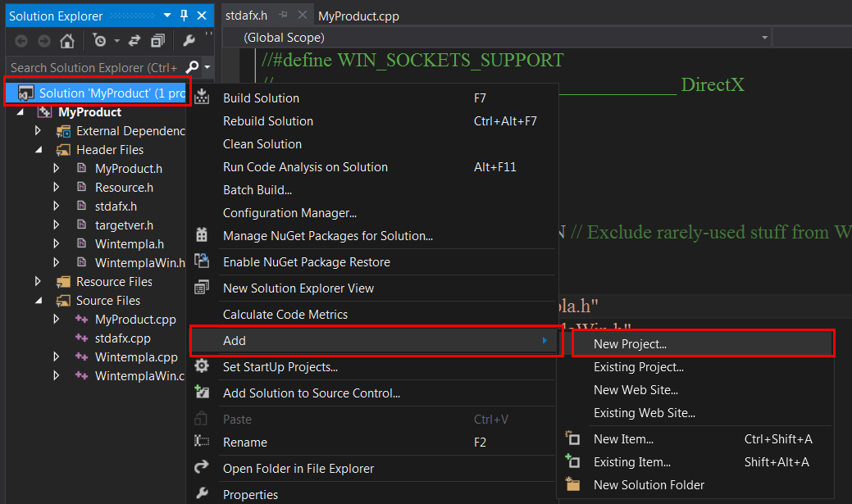The image size is (852, 504).
Task: Click the search magnifier icon in Solution Explorer
Action: [192, 67]
